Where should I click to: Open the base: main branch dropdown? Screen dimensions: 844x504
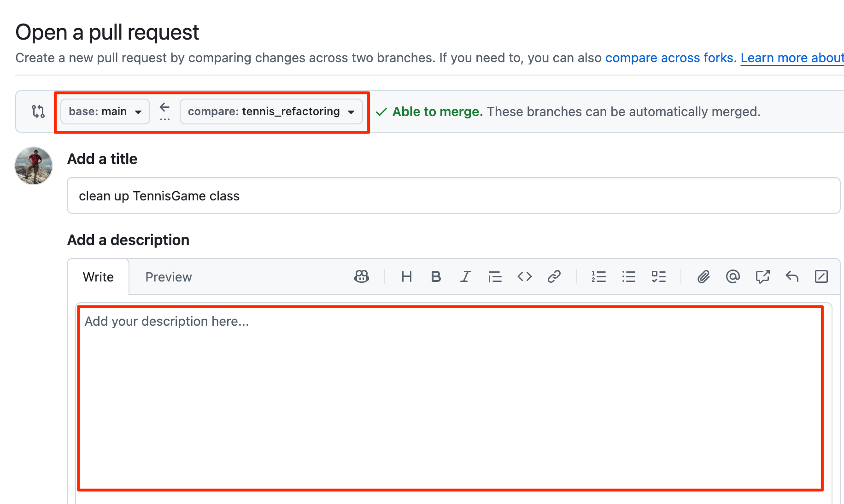(x=105, y=111)
